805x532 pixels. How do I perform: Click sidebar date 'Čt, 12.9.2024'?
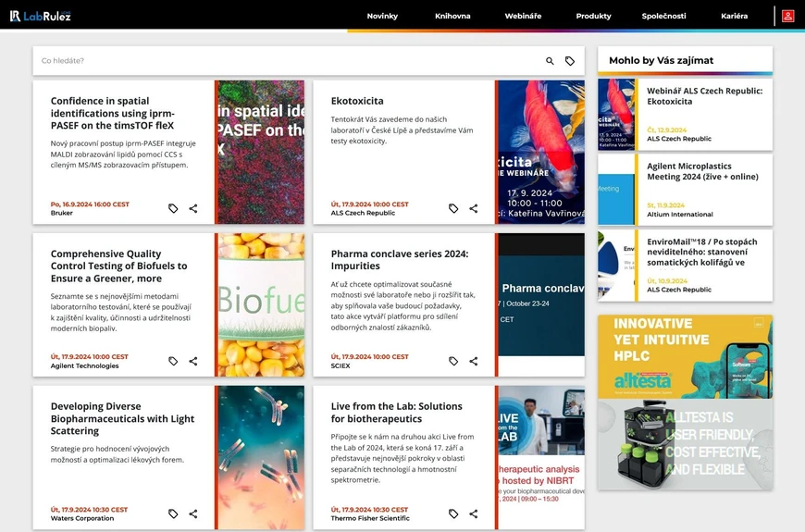coord(666,130)
